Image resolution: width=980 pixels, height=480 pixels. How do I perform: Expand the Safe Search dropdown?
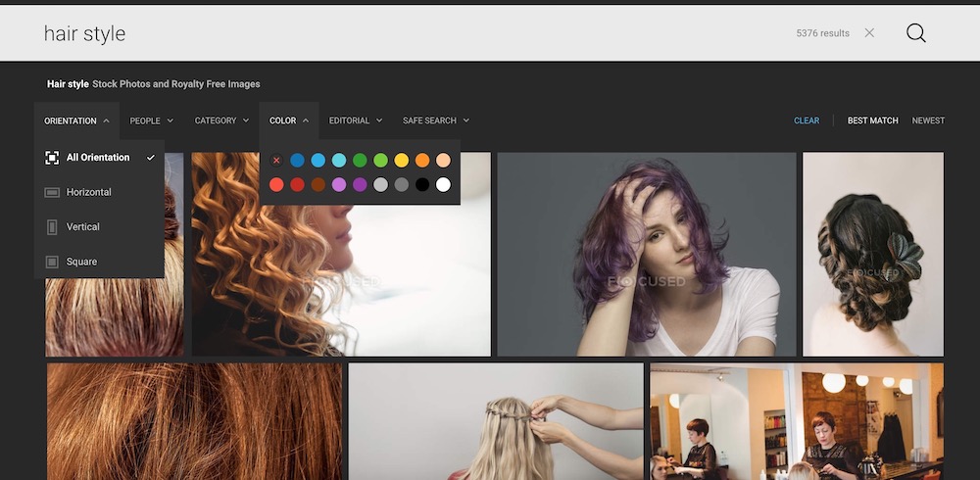pos(435,120)
